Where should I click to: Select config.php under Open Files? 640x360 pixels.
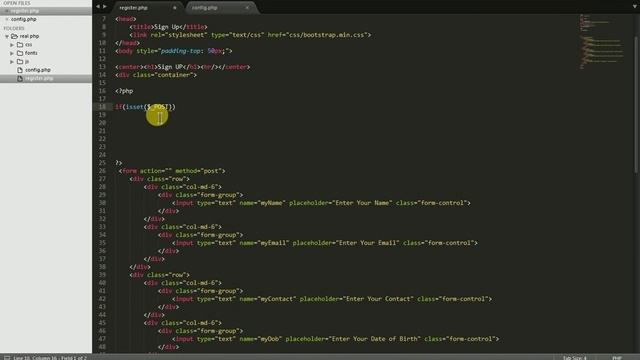pos(24,19)
